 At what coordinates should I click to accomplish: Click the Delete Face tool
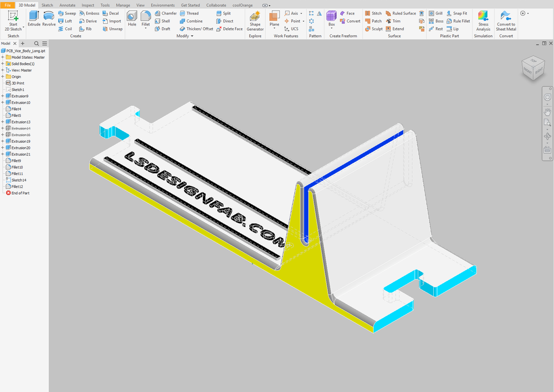[x=229, y=29]
